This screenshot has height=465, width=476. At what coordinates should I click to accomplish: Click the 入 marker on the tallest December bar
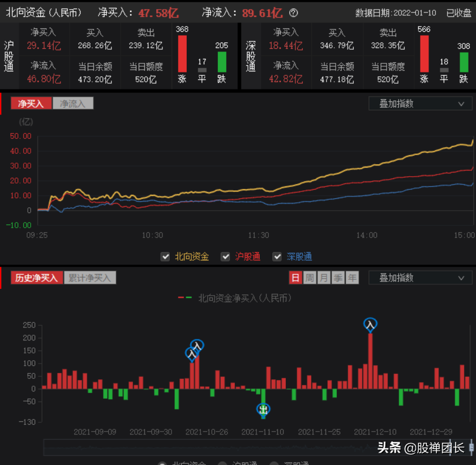click(370, 325)
